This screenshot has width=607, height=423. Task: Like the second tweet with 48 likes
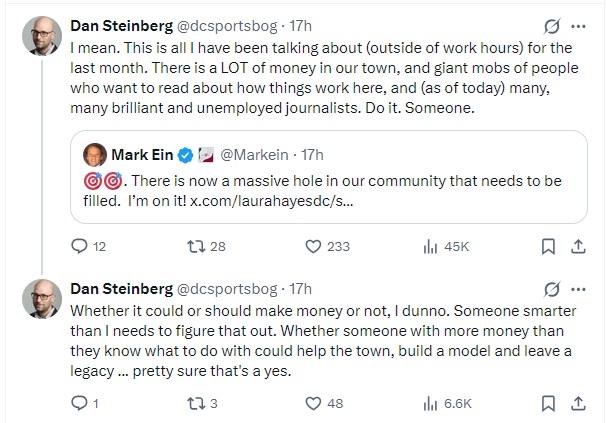point(312,403)
